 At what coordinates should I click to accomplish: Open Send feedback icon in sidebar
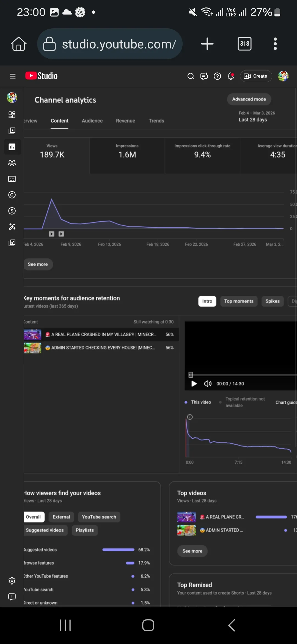click(x=12, y=597)
